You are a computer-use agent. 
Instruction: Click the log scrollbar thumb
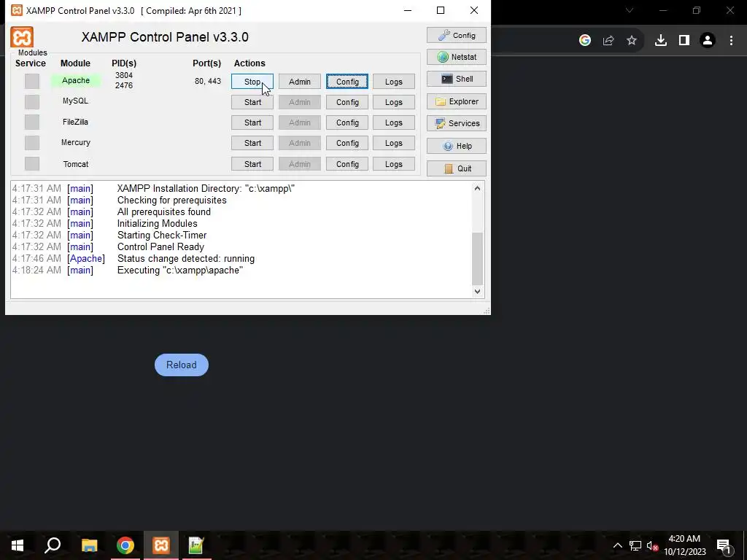tap(477, 258)
